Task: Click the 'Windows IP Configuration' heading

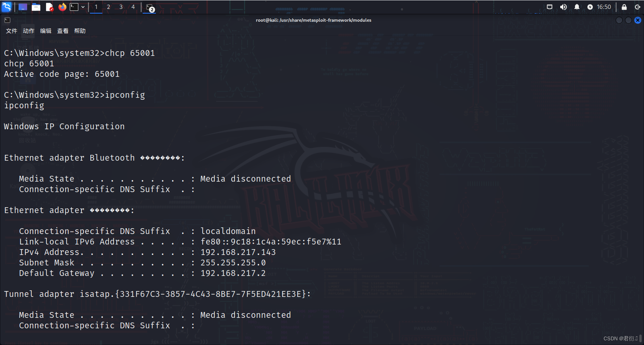Action: (x=64, y=127)
